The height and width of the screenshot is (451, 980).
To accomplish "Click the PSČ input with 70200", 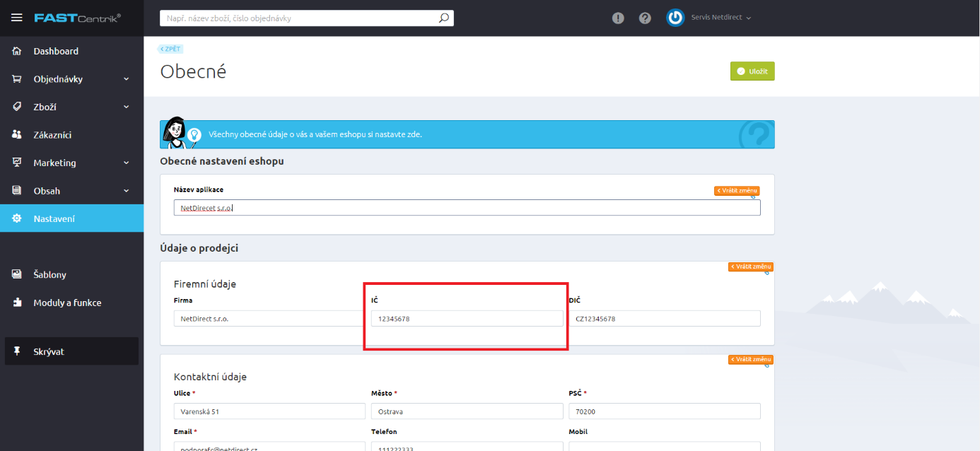I will click(x=665, y=411).
